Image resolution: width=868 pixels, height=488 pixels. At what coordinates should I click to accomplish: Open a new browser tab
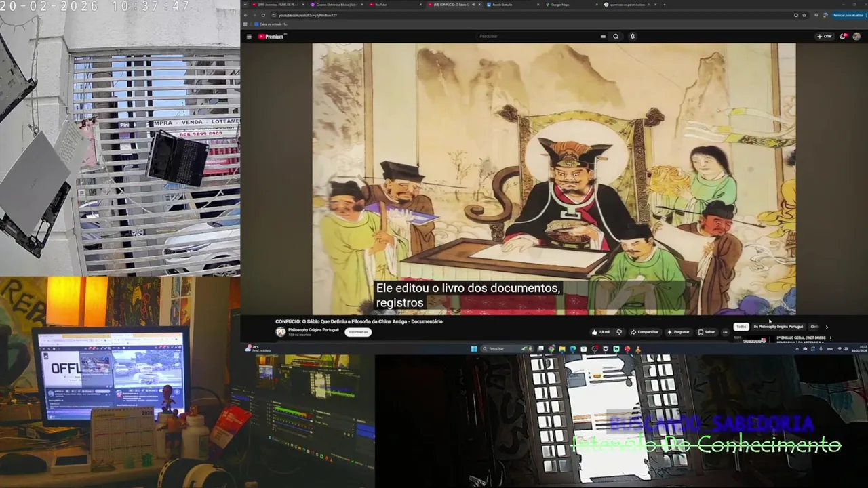click(665, 5)
